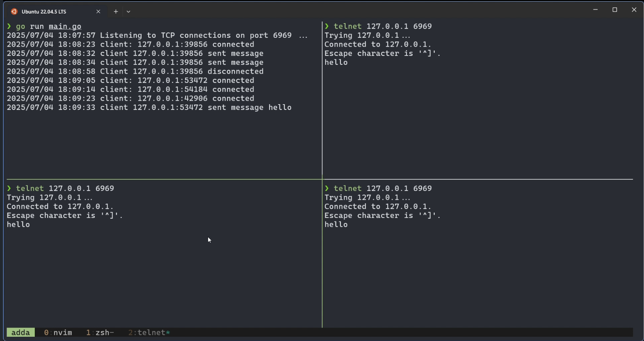Click hello in the top-right telnet pane
The width and height of the screenshot is (644, 341).
(336, 62)
